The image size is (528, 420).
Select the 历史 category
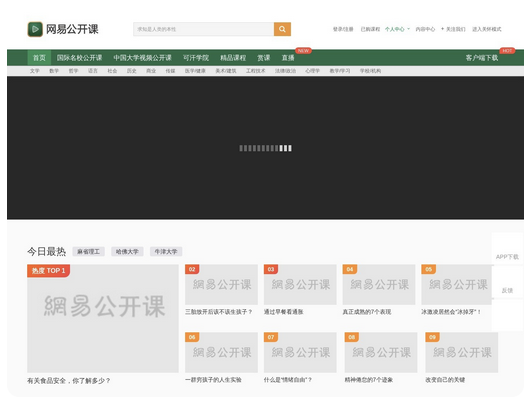pos(132,71)
